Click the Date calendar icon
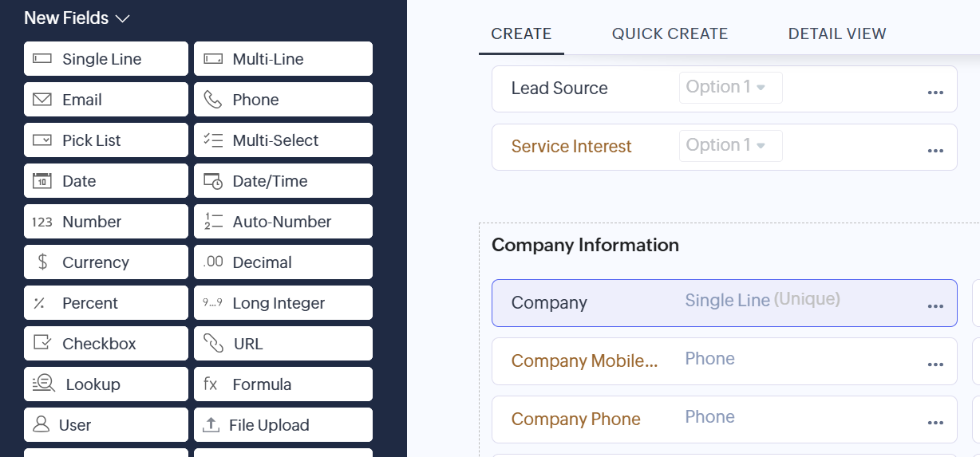980x457 pixels. coord(42,181)
